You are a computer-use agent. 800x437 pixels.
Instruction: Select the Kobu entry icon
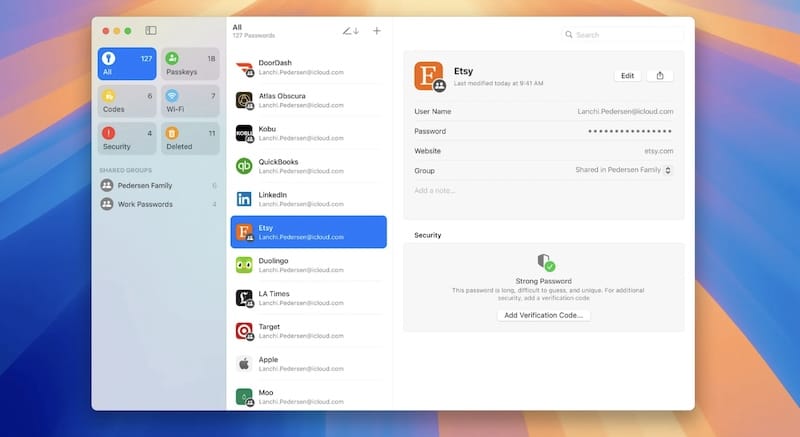[244, 134]
